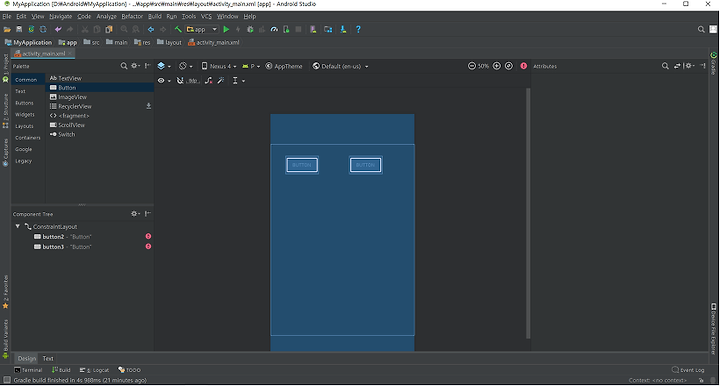Open the Profiler gauge icon
Viewport: 720px width, 386px height.
click(274, 29)
